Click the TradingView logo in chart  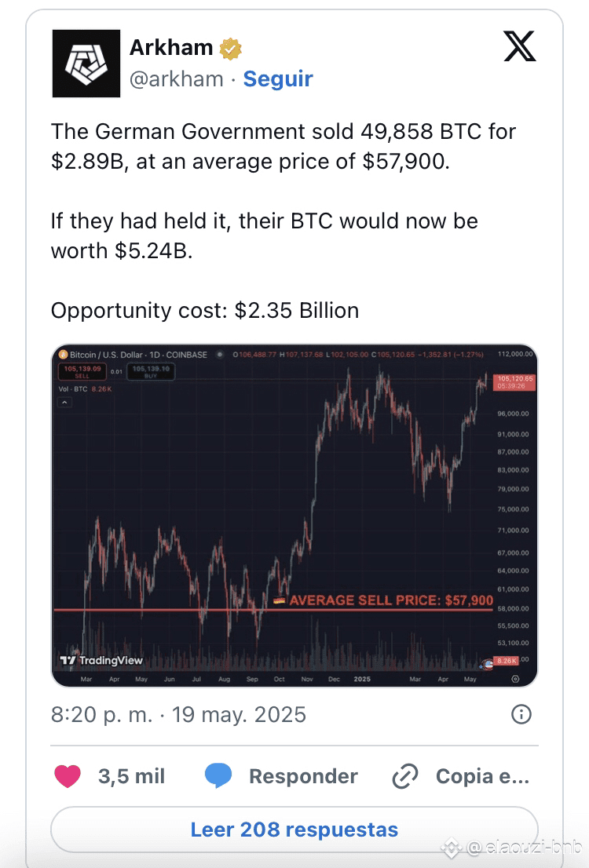tap(101, 660)
